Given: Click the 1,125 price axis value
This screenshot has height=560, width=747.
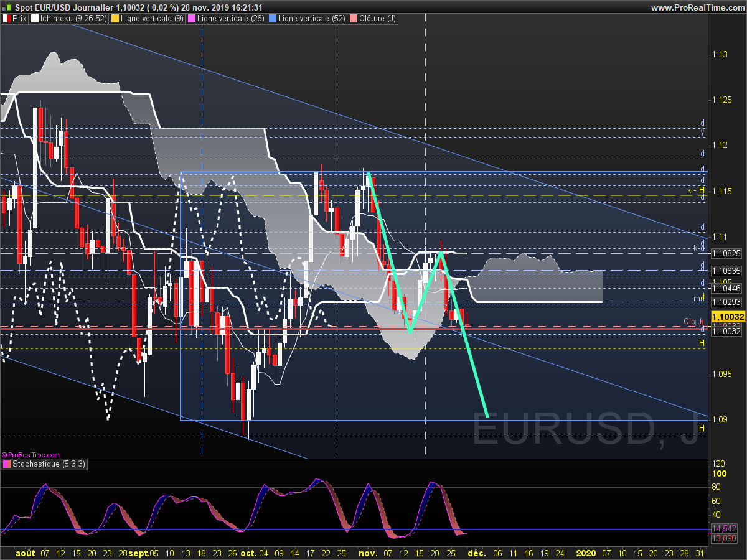Looking at the screenshot, I should click(721, 100).
